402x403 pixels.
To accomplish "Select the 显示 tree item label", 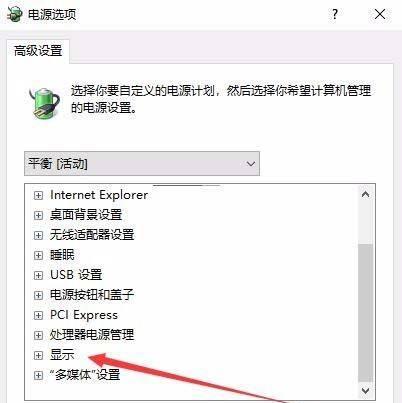I will coord(62,355).
